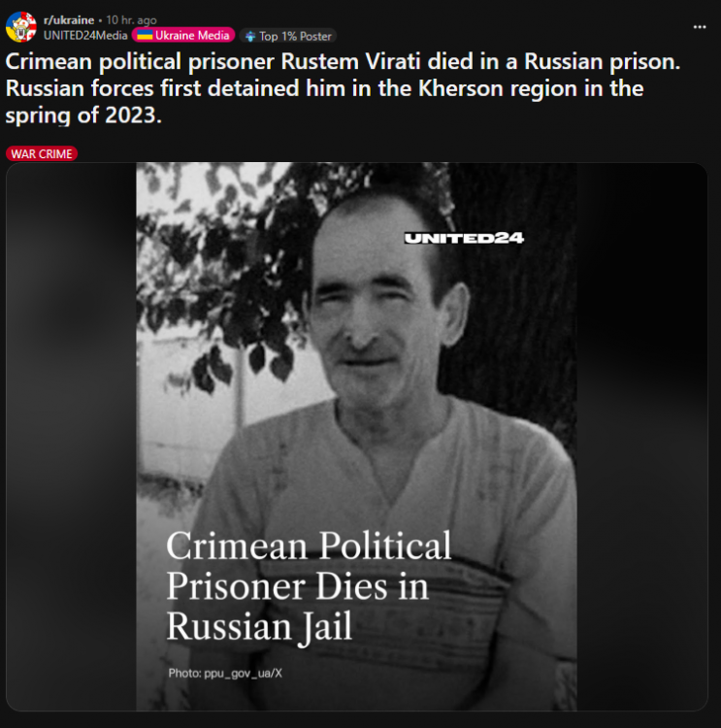Click the Top 1% Poster badge icon
721x728 pixels.
pos(250,36)
